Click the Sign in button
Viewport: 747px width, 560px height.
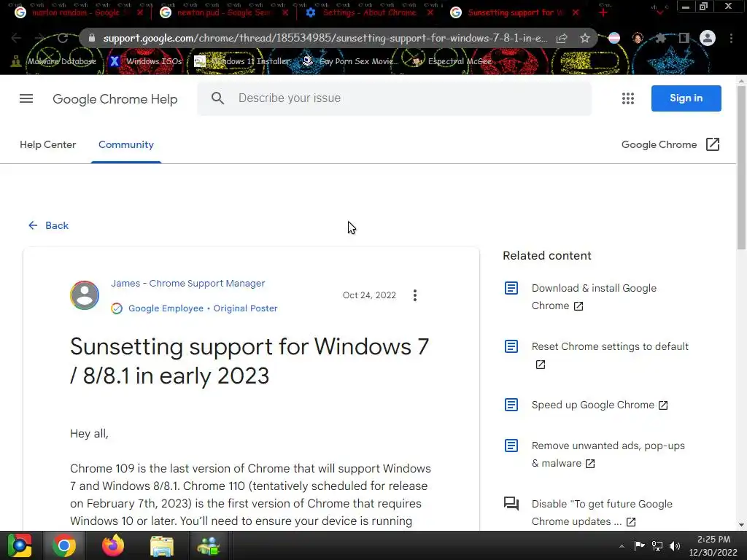pos(686,98)
